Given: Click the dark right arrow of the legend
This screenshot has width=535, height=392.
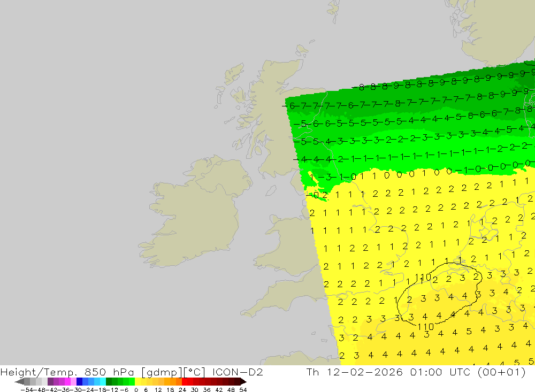Looking at the screenshot, I should pos(243,382).
